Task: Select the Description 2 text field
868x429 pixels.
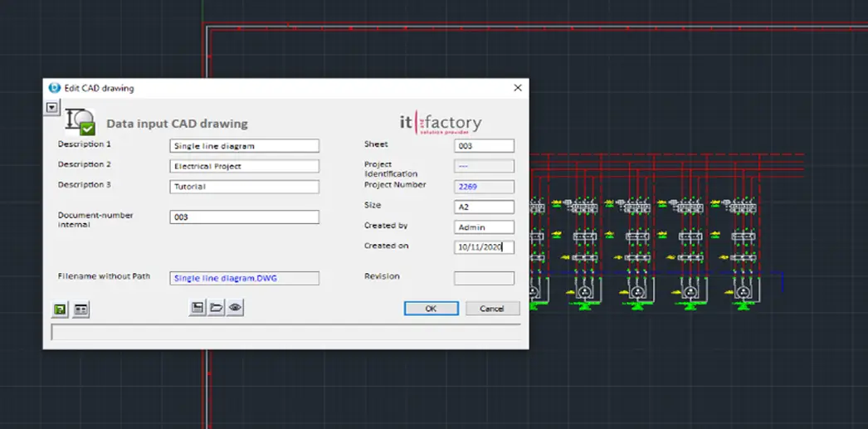Action: pos(244,166)
